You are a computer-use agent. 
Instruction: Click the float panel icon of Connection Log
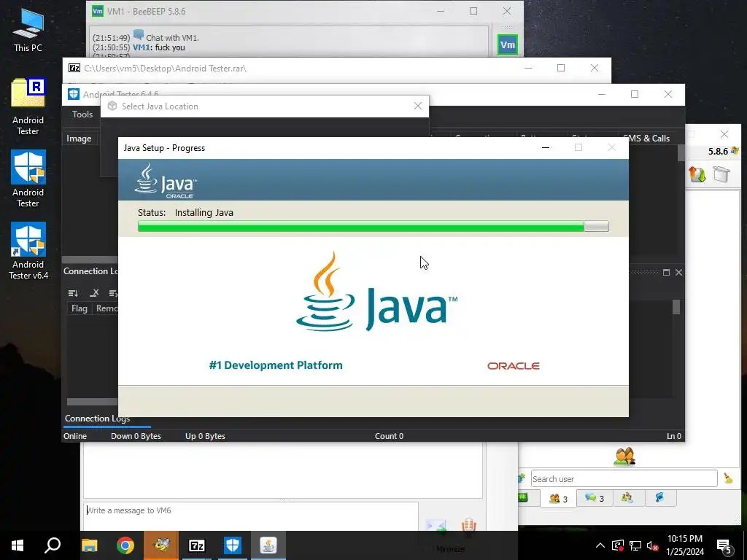click(666, 273)
